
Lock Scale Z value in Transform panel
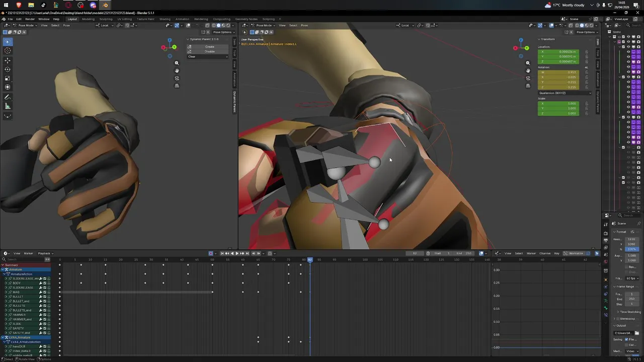pyautogui.click(x=586, y=113)
